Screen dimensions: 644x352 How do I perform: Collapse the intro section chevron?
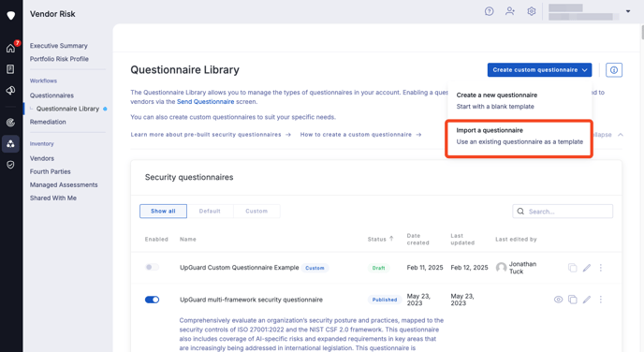pyautogui.click(x=621, y=135)
